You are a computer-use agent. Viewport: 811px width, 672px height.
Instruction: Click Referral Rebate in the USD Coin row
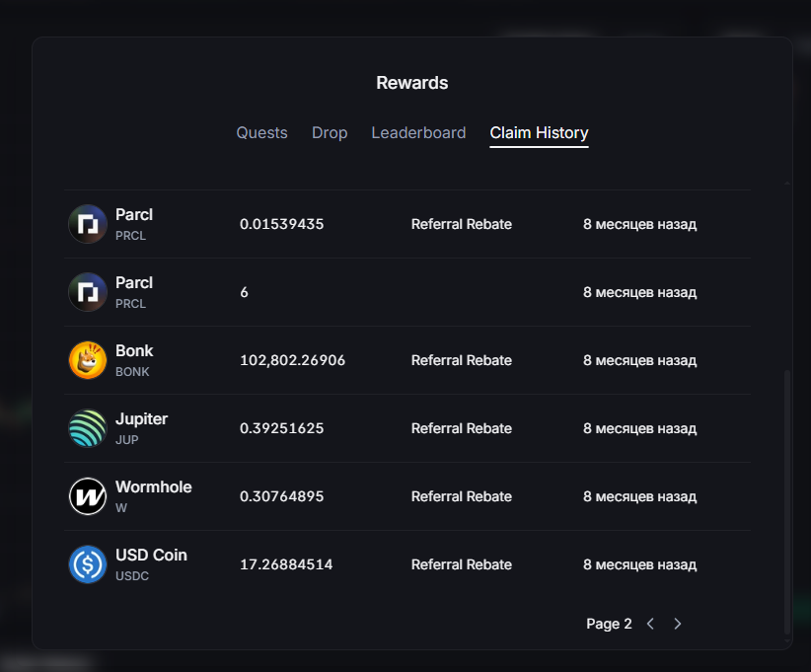[x=462, y=564]
